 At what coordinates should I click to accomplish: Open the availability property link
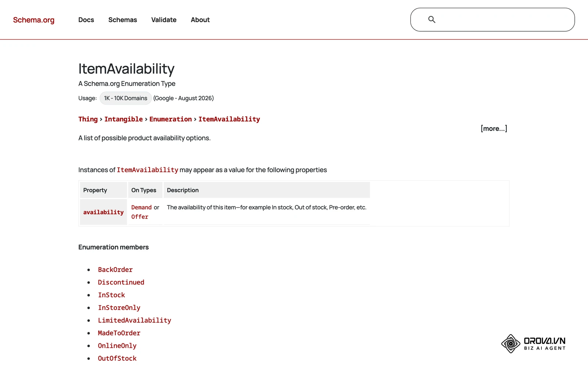point(103,212)
